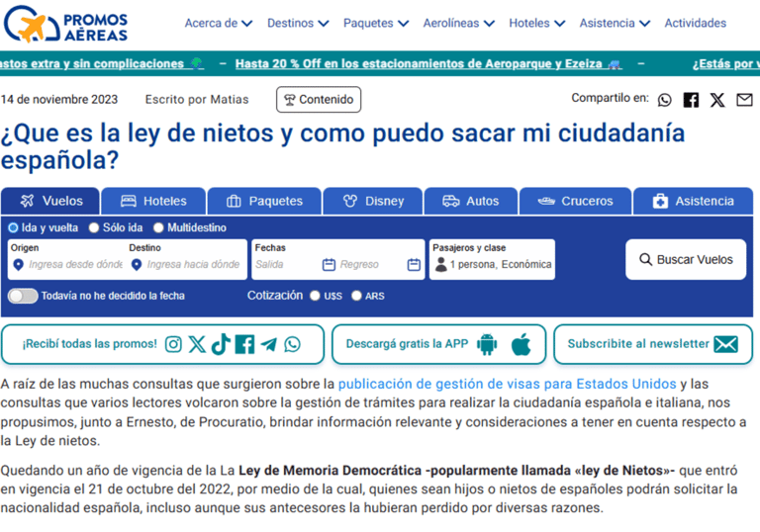The height and width of the screenshot is (532, 760).
Task: Open the Promos Aéreas logo homepage
Action: tap(65, 24)
